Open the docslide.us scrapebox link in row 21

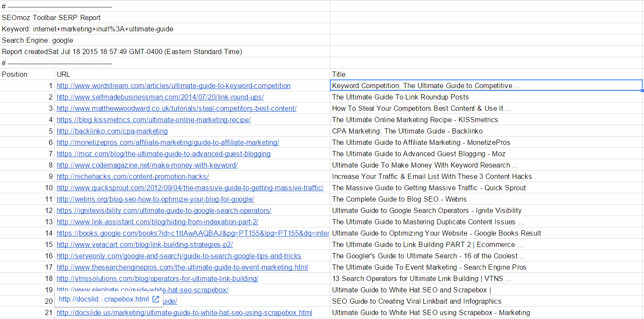pyautogui.click(x=184, y=312)
